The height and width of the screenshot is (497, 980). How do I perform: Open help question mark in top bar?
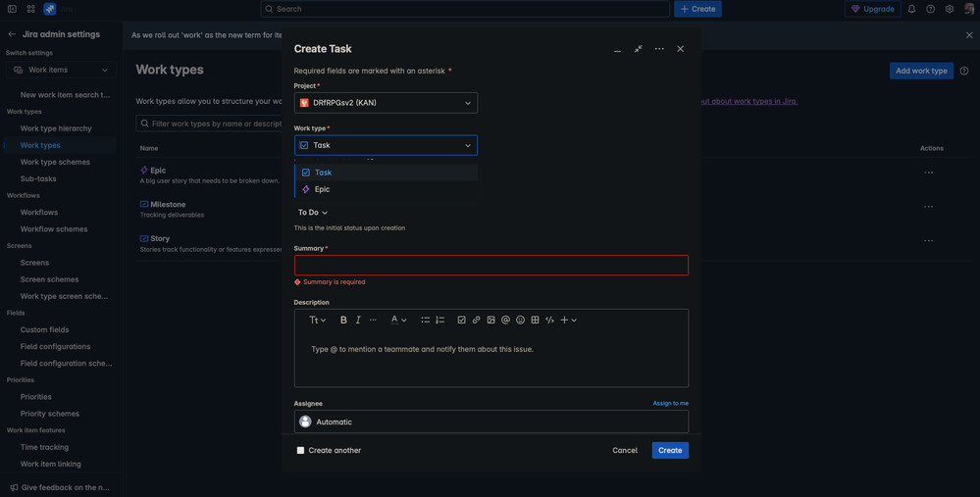coord(931,9)
